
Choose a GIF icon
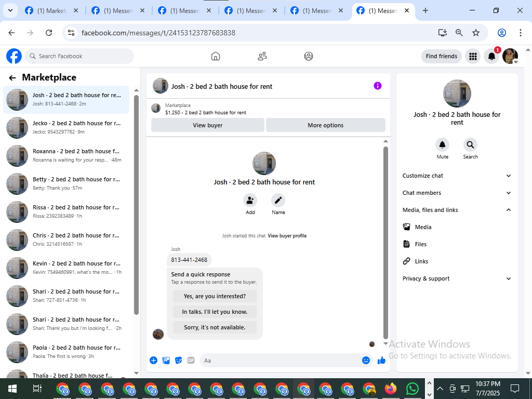click(191, 361)
